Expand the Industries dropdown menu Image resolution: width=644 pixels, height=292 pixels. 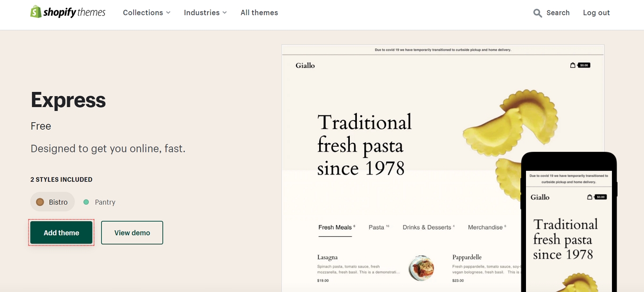click(x=205, y=13)
